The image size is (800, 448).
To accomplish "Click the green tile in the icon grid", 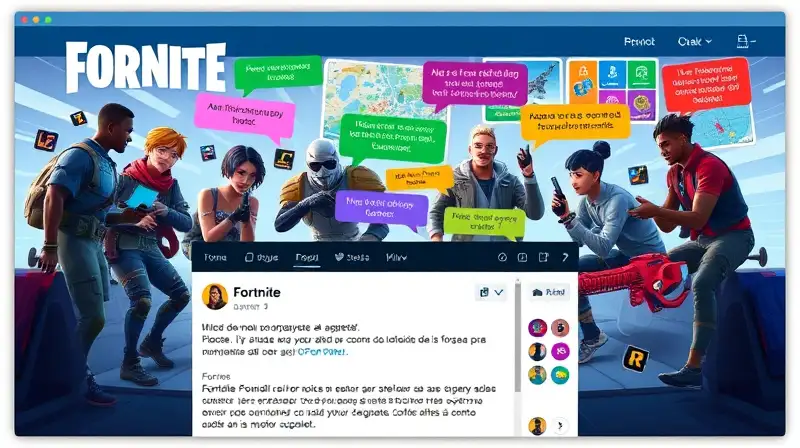I will (x=641, y=74).
